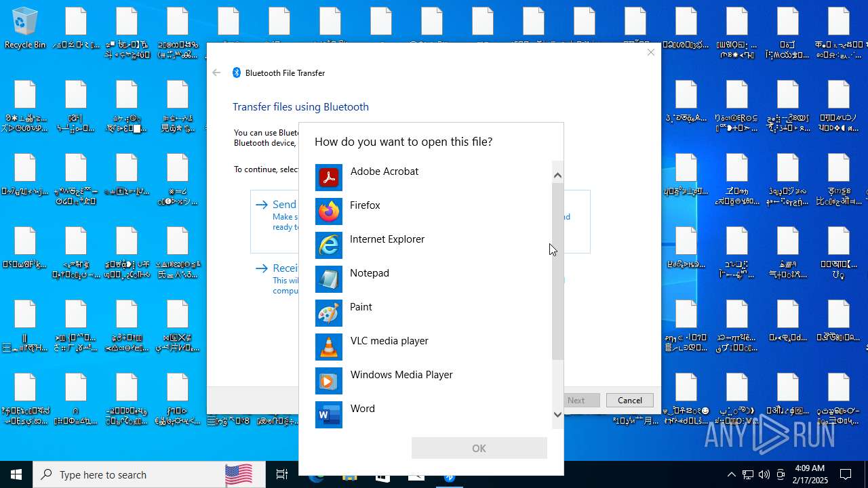Open the volume control in the tray
Viewport: 868px width, 488px height.
tap(764, 474)
